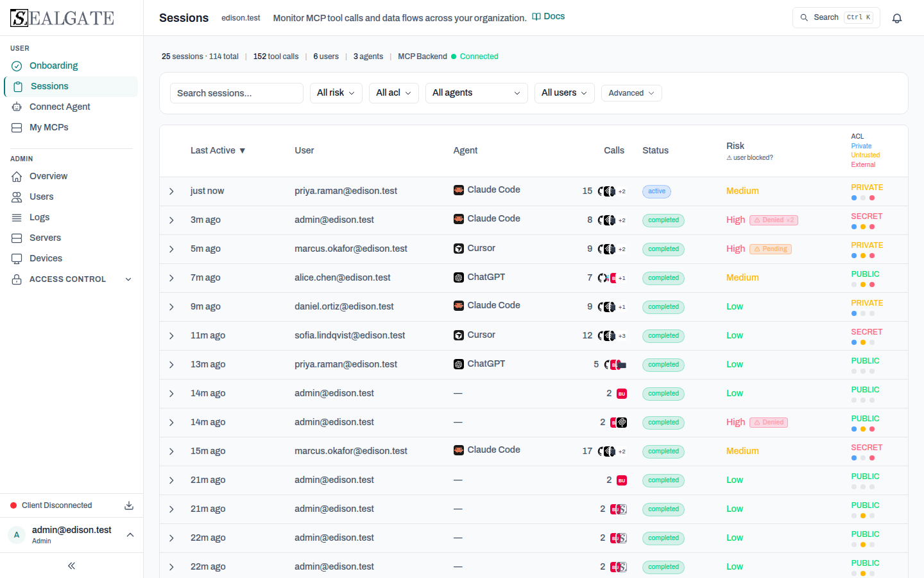Click the Sealgate logo
The height and width of the screenshot is (578, 924).
click(62, 18)
